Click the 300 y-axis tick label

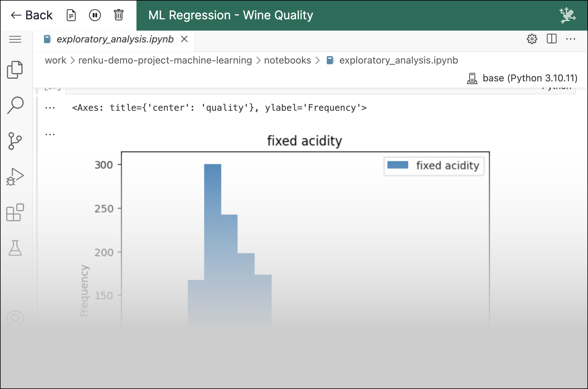click(x=104, y=165)
